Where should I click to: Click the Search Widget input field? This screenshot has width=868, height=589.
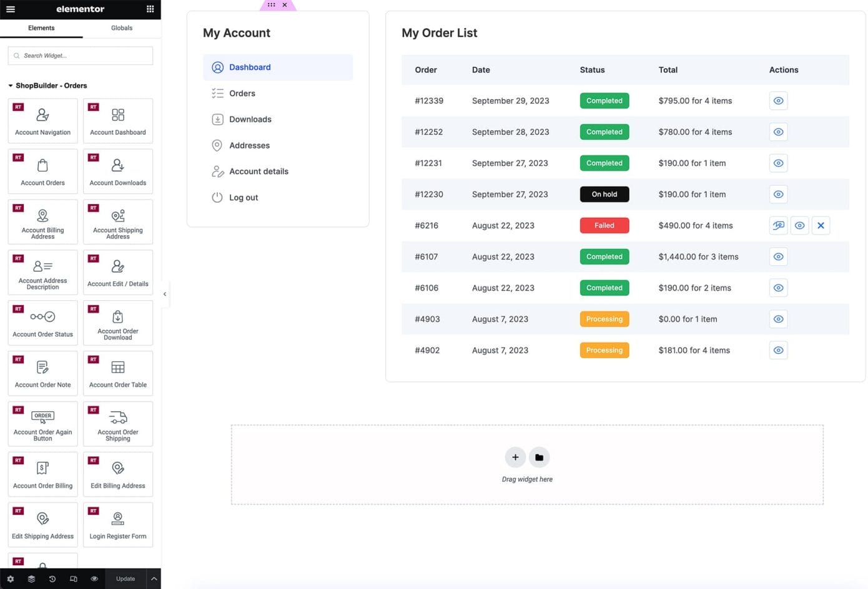point(80,56)
